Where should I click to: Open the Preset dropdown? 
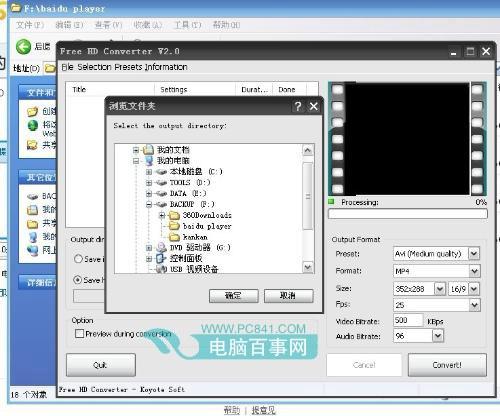coord(474,254)
